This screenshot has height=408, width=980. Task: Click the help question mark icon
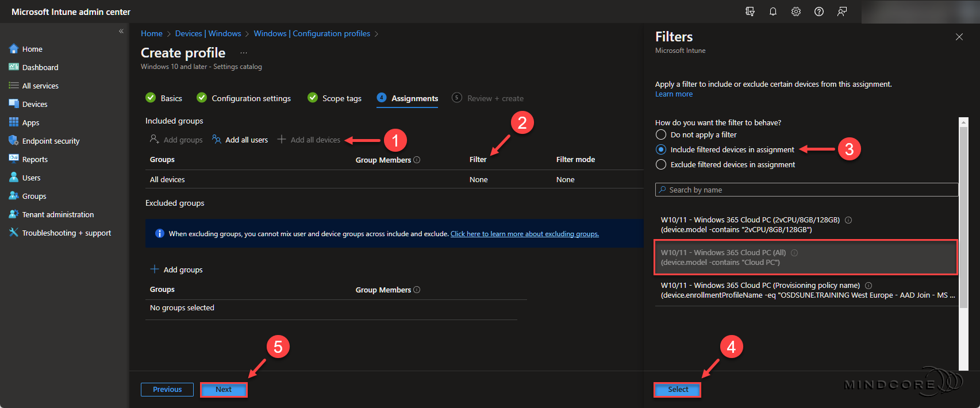819,11
